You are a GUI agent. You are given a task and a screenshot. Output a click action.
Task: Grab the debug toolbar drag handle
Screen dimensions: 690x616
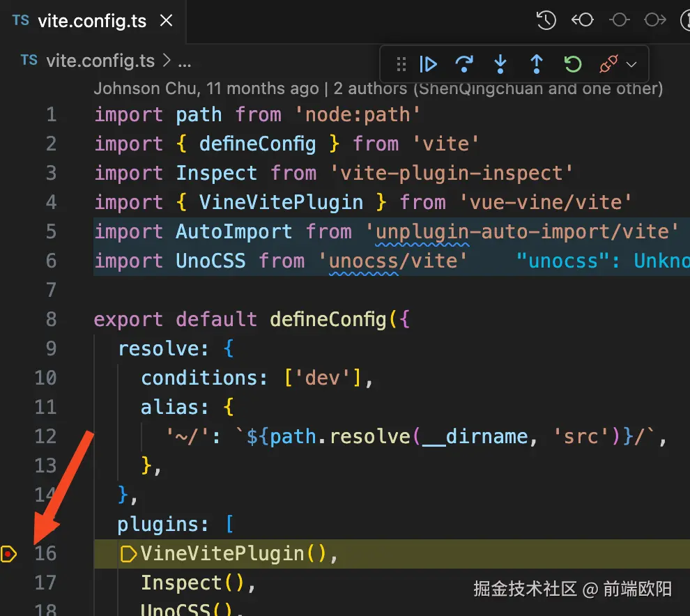click(x=401, y=64)
